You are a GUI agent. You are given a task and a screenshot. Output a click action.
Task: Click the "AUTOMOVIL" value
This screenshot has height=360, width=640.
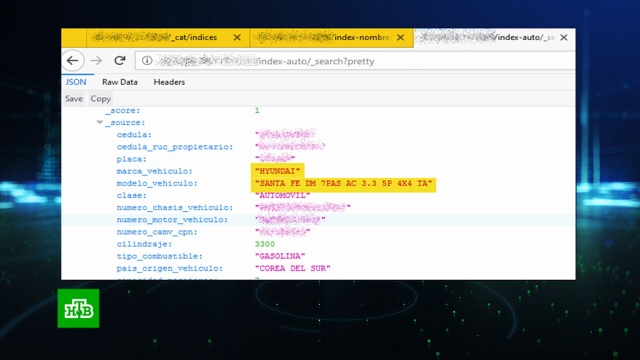tap(282, 196)
